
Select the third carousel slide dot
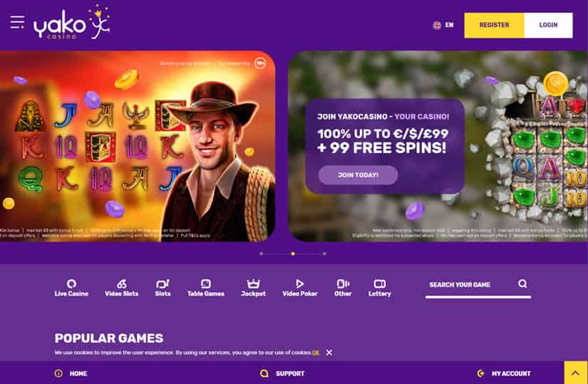(x=324, y=254)
